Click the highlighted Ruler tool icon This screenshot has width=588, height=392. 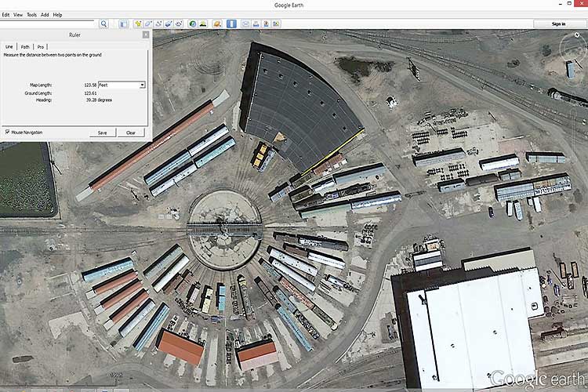[x=231, y=24]
